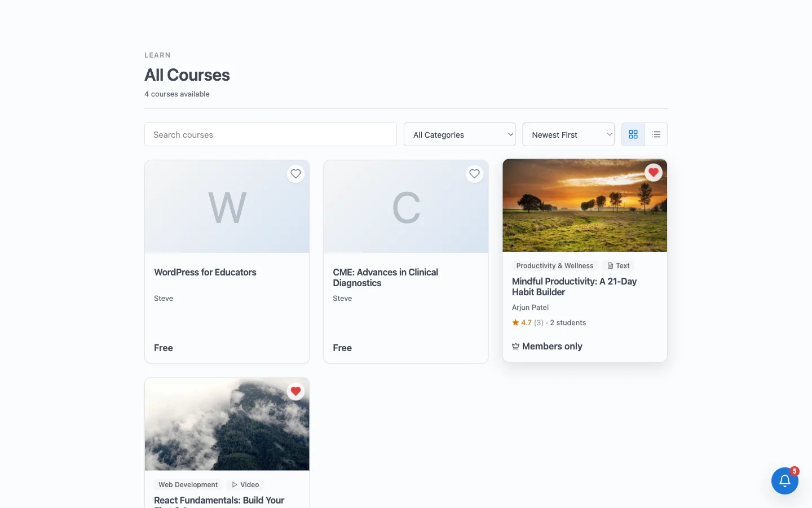Click the misty mountain course thumbnail
Viewport: 812px width, 508px height.
pos(227,424)
